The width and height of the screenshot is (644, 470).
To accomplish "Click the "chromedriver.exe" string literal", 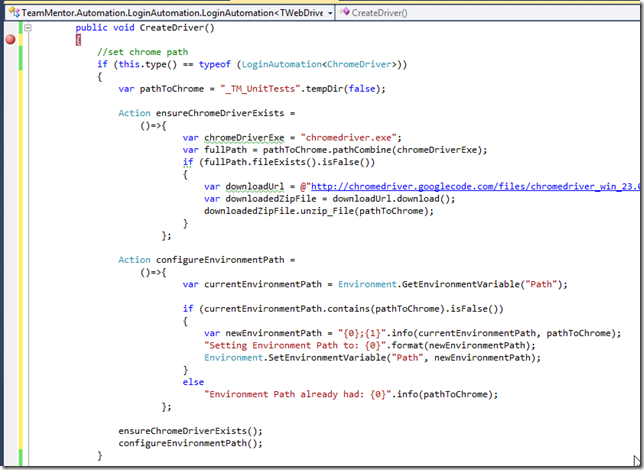I will (x=349, y=138).
